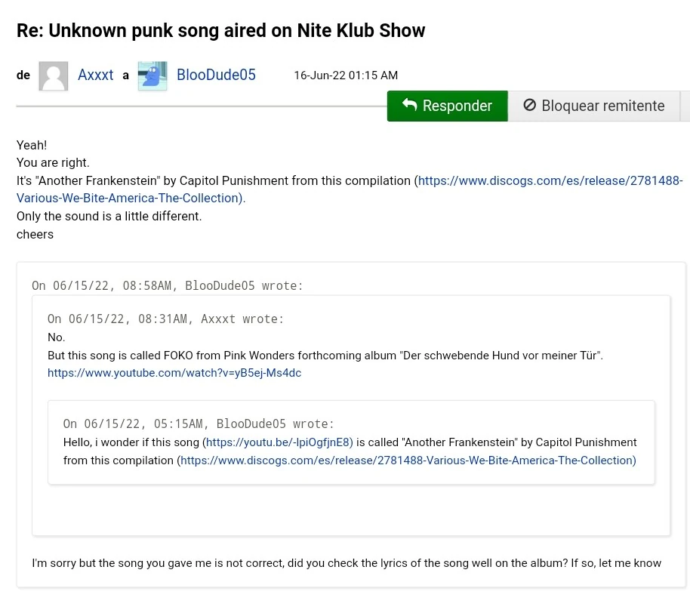Click the reply arrow icon on Responder
Viewport: 690px width, 616px height.
click(410, 105)
